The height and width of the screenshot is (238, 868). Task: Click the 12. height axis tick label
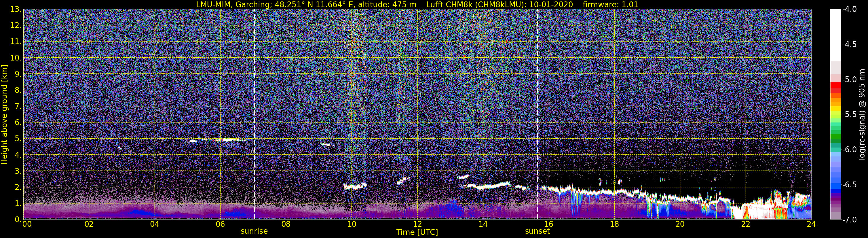pyautogui.click(x=16, y=26)
